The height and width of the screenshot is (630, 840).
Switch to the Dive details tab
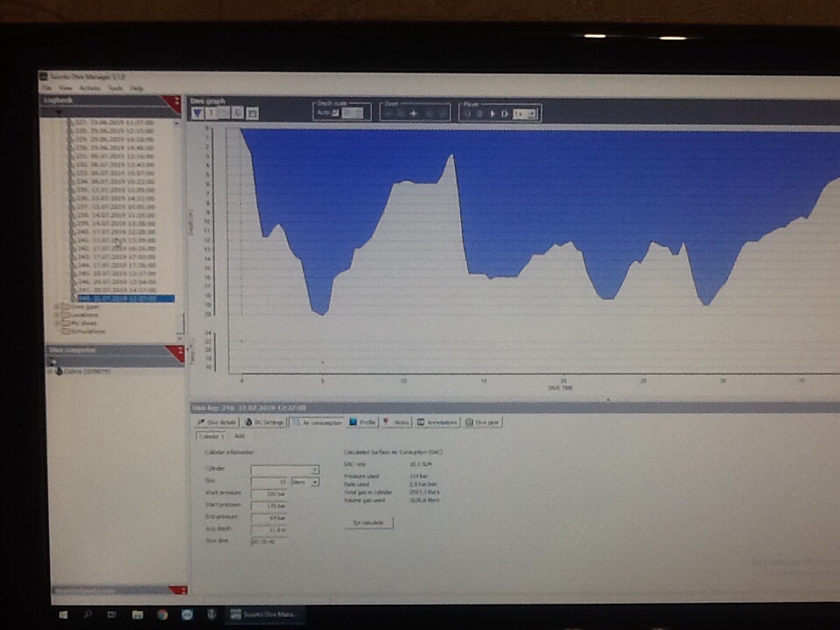216,422
